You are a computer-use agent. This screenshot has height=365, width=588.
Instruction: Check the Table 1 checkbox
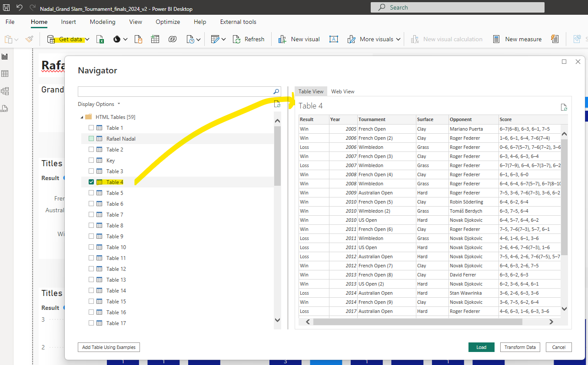pos(91,128)
